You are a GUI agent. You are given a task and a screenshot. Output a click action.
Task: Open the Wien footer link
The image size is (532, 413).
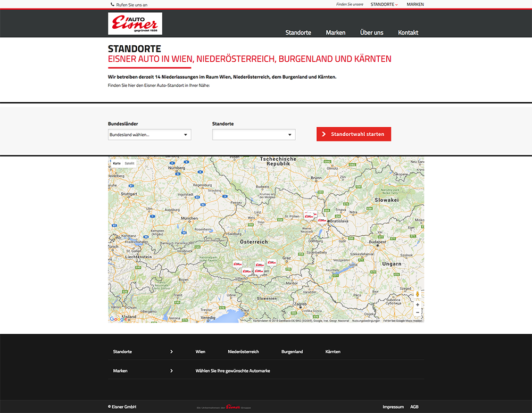coord(200,352)
